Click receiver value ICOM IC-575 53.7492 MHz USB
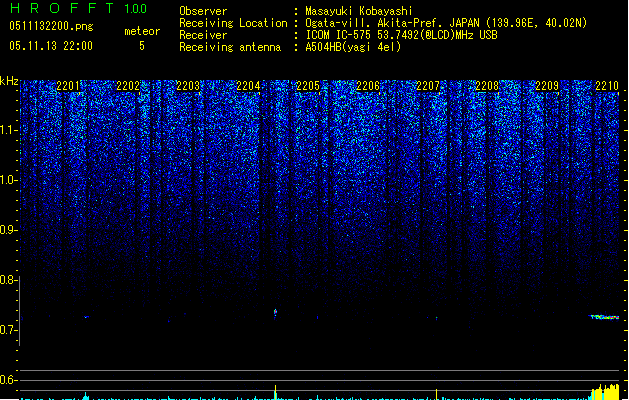Screen dimensions: 629x400 coord(401,35)
